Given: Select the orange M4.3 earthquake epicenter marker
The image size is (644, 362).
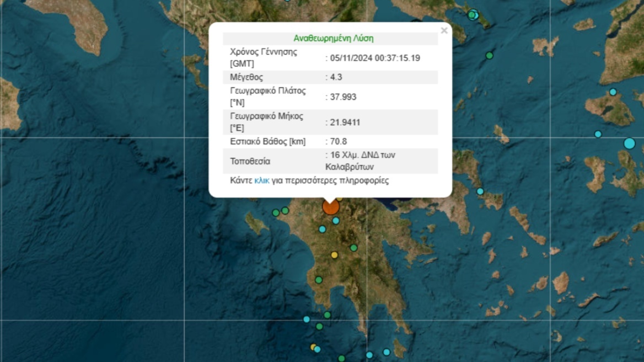Looking at the screenshot, I should (331, 207).
